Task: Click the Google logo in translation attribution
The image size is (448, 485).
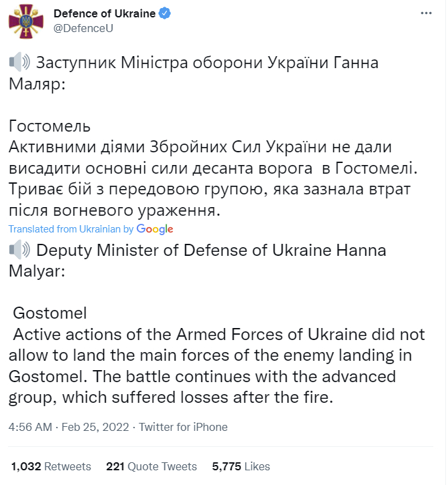Action: coord(155,229)
